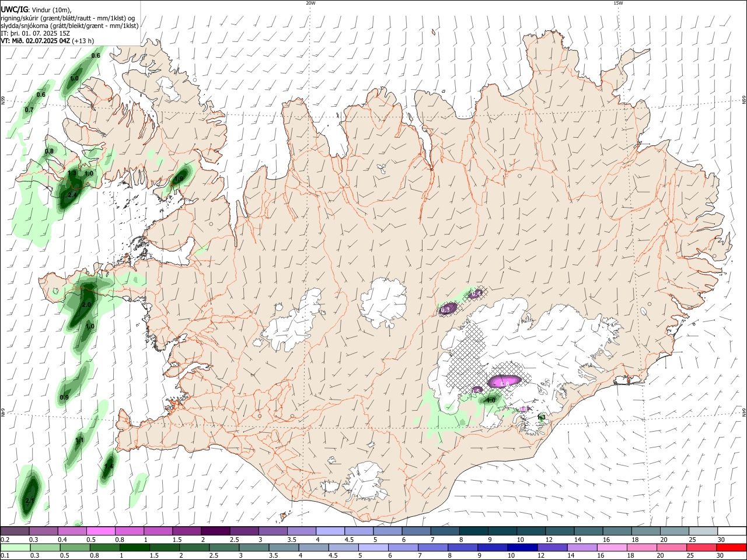
Task: Select the darkest purple snow swatch between 2 and 2.5
Action: (215, 531)
